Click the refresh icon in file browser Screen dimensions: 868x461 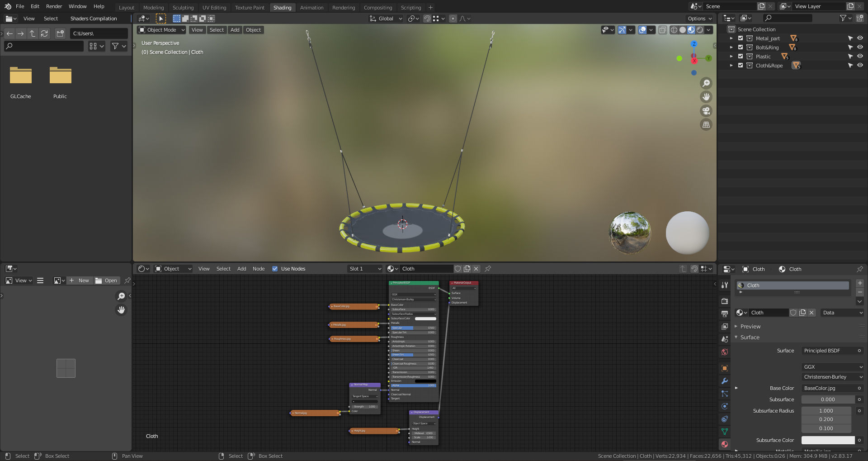pos(44,33)
